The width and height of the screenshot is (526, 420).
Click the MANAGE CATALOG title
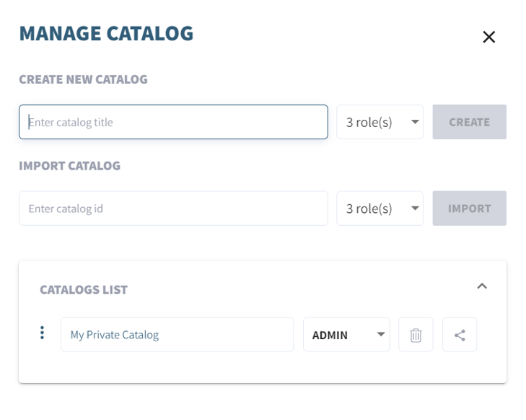pyautogui.click(x=106, y=33)
